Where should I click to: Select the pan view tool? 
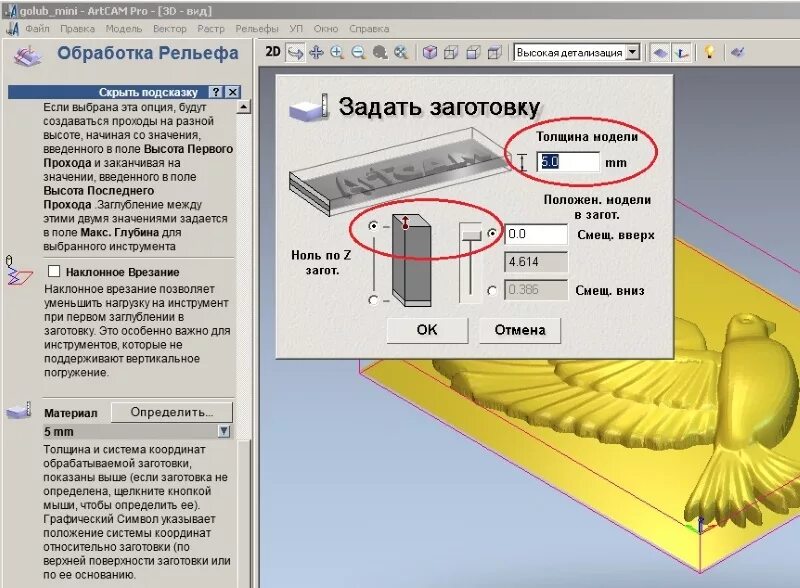point(316,52)
